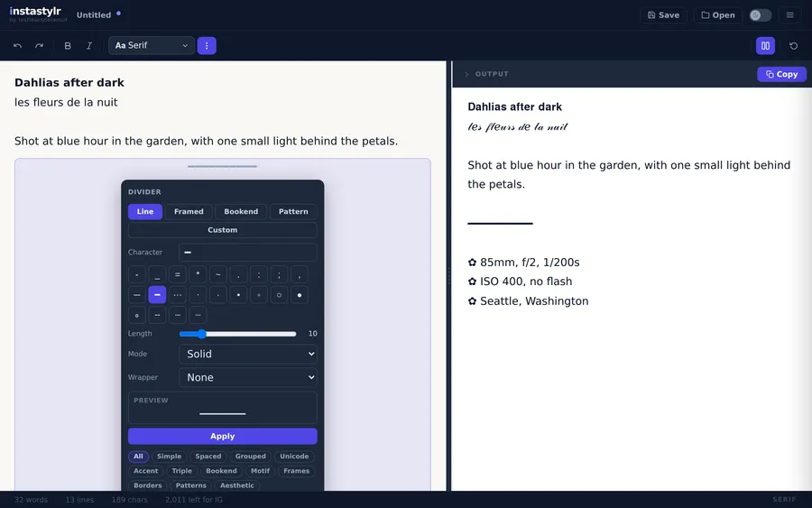Undo the last edit
The width and height of the screenshot is (812, 508).
(18, 46)
